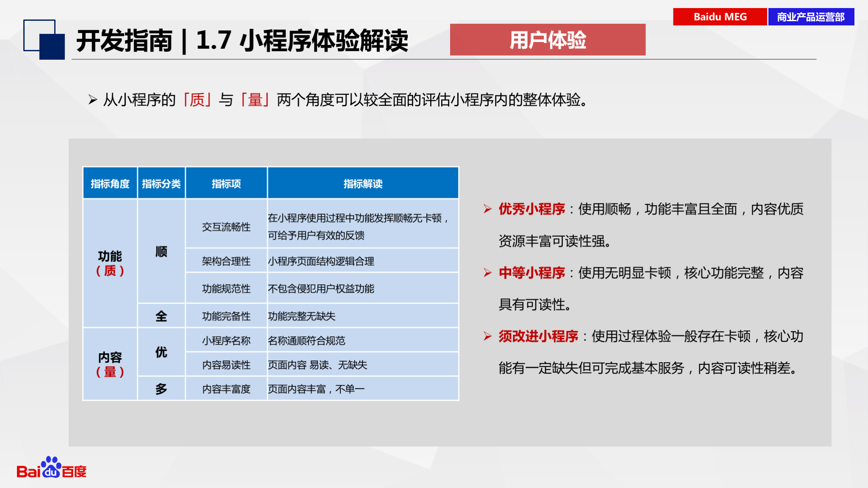
Task: Click the overlapping blue squares icon
Action: coord(44,40)
